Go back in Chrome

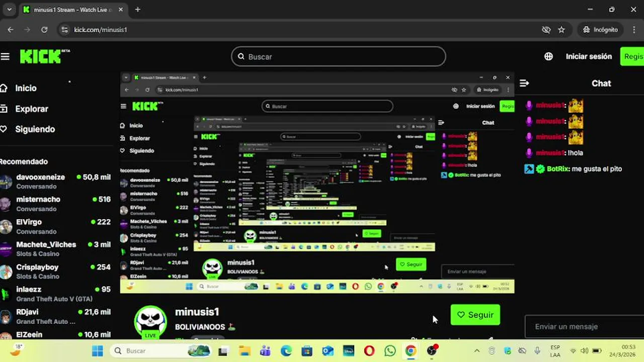(11, 30)
